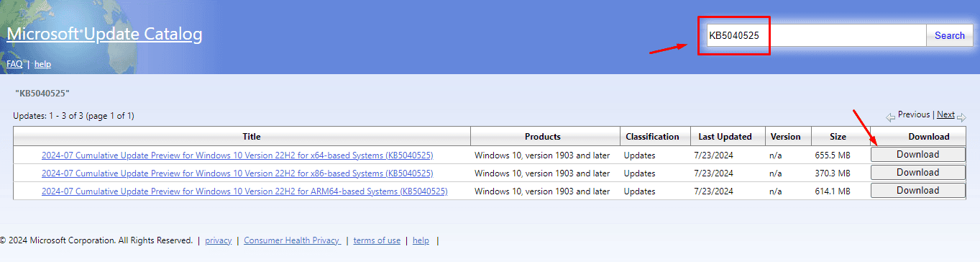Download the ARM64-based Systems update
Image resolution: width=980 pixels, height=262 pixels.
click(x=917, y=191)
